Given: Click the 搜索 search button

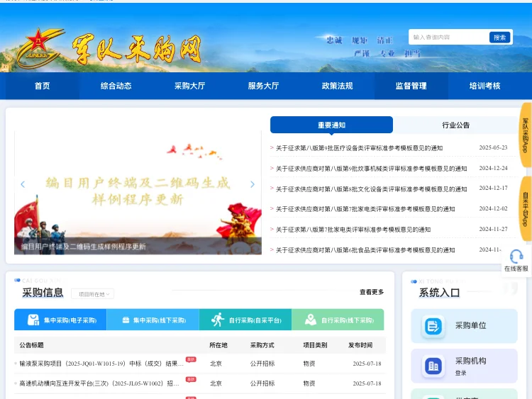Looking at the screenshot, I should coord(499,38).
